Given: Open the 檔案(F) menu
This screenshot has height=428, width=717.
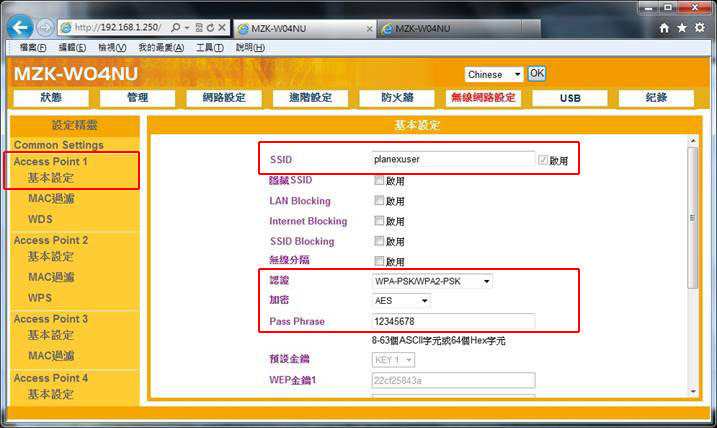Looking at the screenshot, I should [33, 48].
